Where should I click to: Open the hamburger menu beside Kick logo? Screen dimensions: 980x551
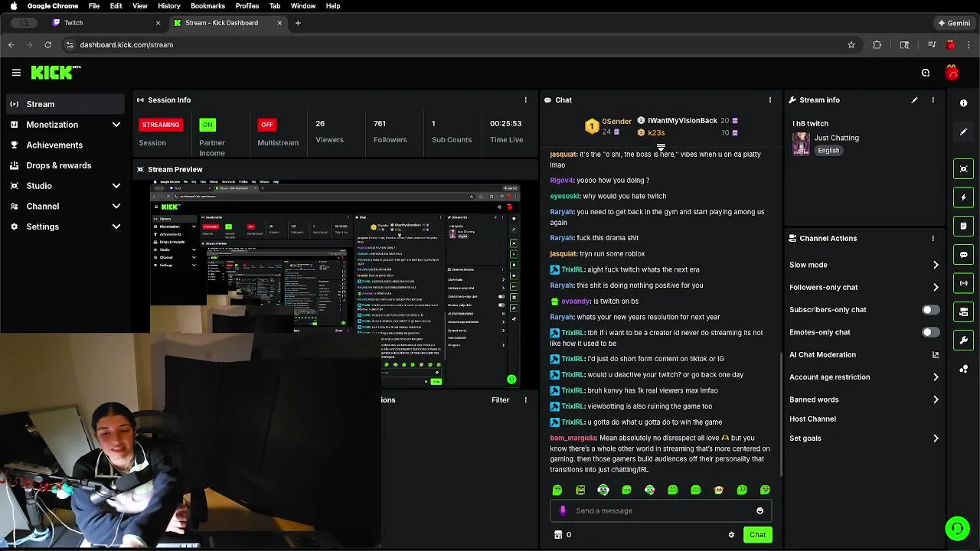click(16, 73)
